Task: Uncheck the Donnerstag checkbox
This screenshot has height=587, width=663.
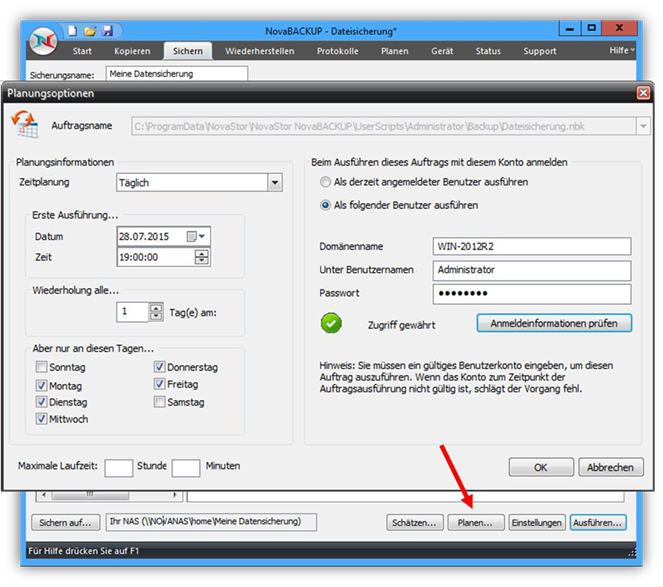Action: [159, 367]
